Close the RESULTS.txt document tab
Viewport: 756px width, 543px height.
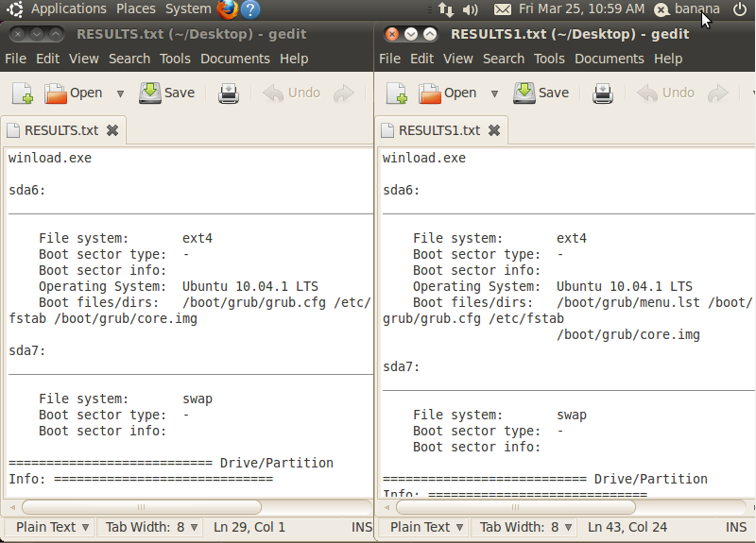point(112,130)
